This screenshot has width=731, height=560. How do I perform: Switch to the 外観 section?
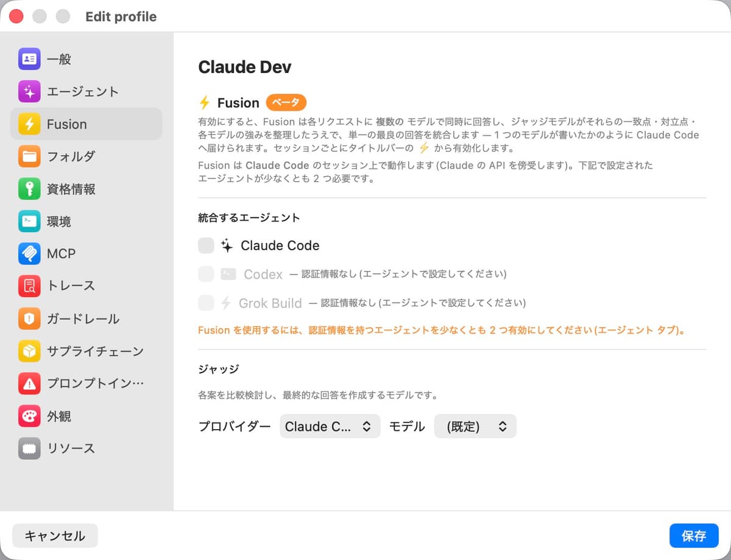click(x=87, y=416)
